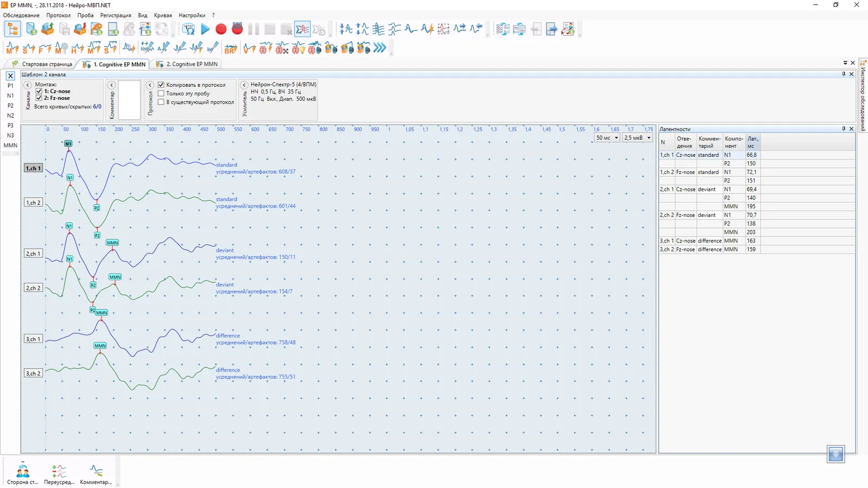This screenshot has width=868, height=488.
Task: Open the 'Обследование' menu
Action: 21,15
